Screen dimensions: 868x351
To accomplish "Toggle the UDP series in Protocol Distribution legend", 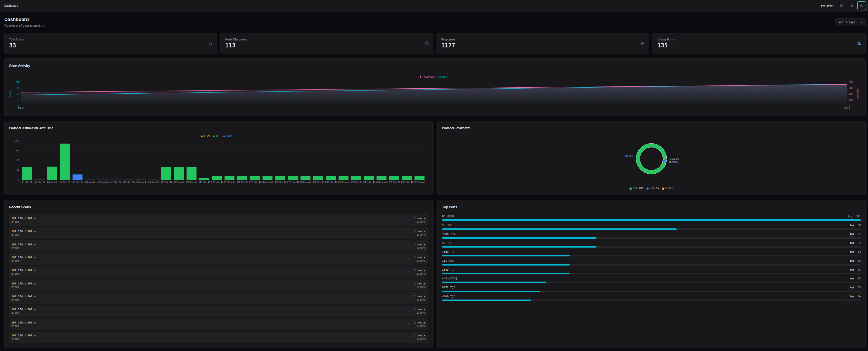I will (x=228, y=136).
